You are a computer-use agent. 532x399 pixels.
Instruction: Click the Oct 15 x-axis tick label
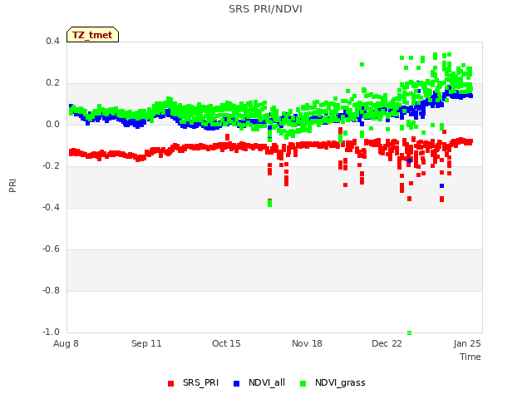(226, 343)
